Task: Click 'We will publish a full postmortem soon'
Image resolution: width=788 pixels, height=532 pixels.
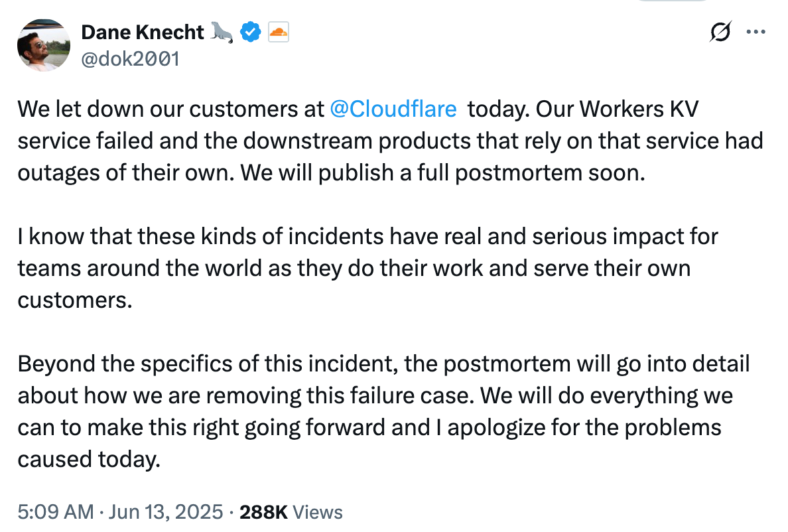Action: point(442,173)
